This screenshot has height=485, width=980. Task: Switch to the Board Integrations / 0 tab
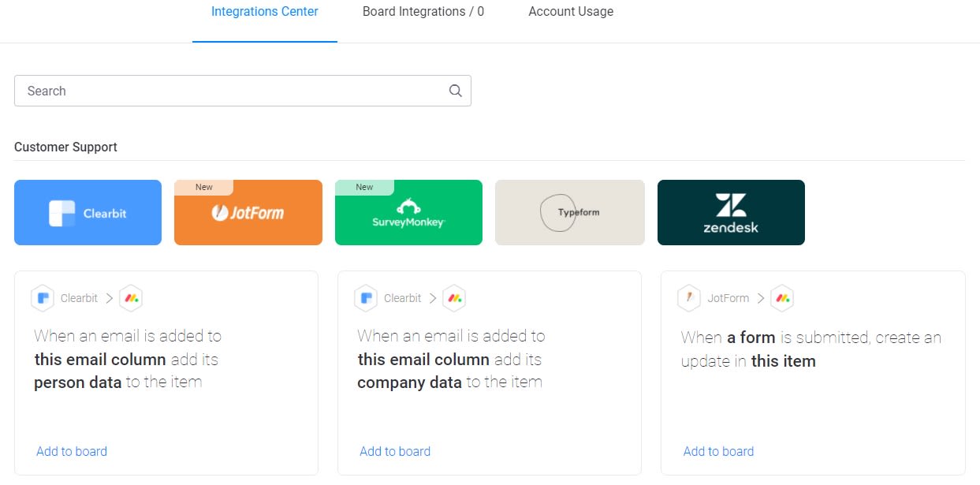[423, 12]
